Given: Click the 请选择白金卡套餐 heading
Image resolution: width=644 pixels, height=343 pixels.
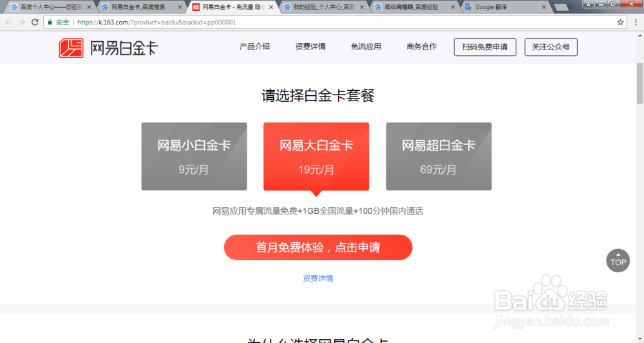Looking at the screenshot, I should [318, 96].
